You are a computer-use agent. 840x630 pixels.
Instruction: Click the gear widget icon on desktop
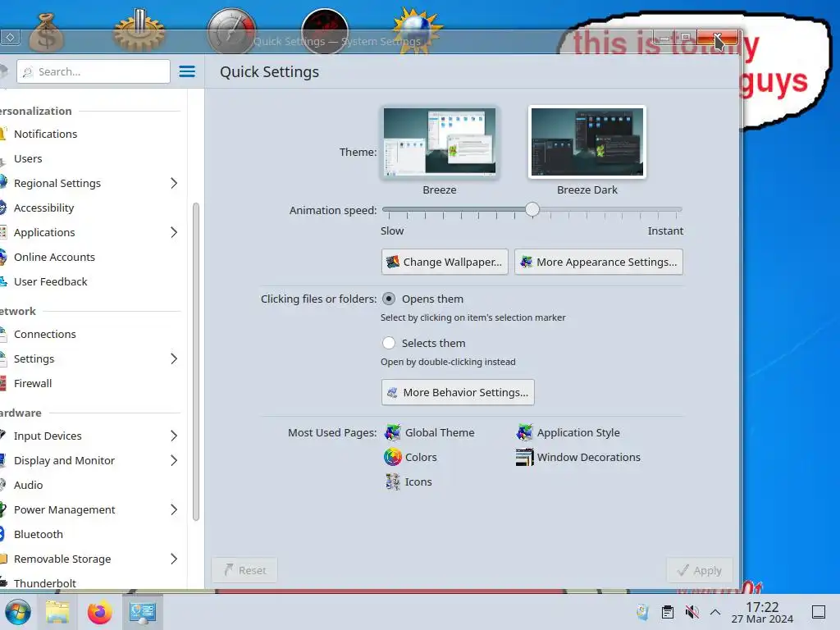pyautogui.click(x=139, y=30)
